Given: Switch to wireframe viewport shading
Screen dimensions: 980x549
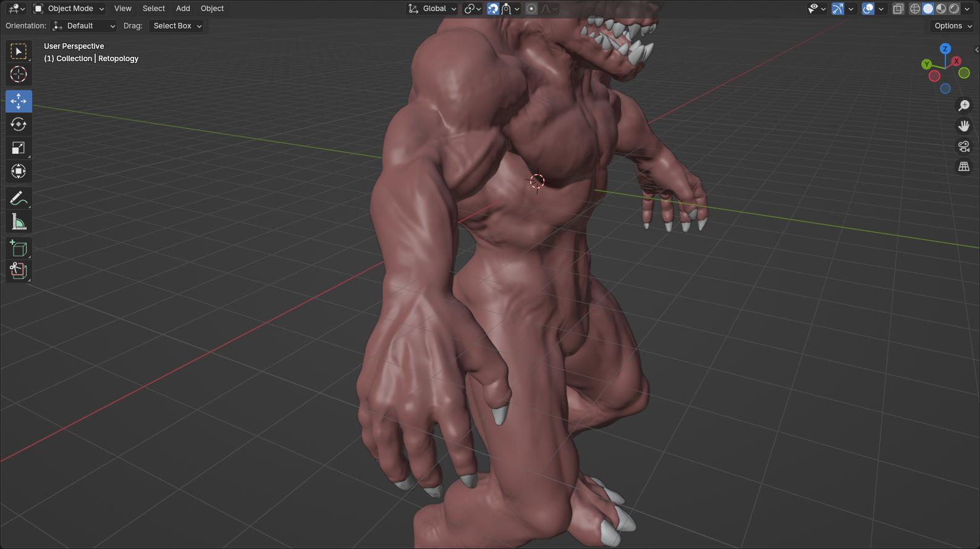Looking at the screenshot, I should (915, 9).
